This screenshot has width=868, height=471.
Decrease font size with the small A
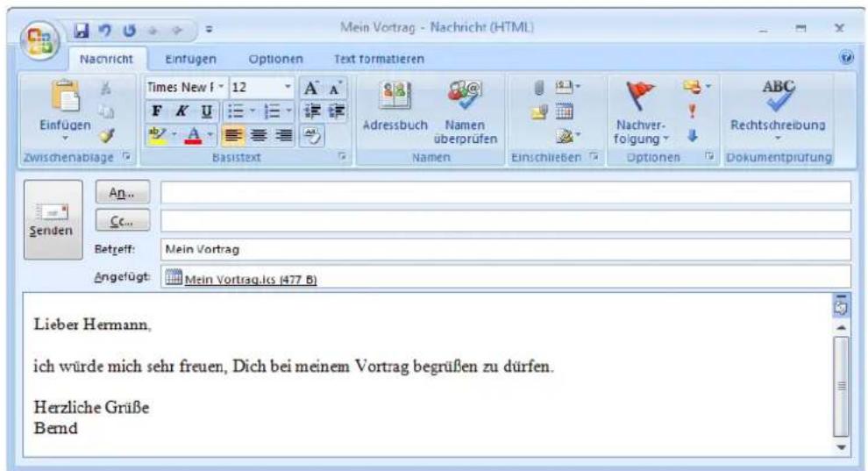click(335, 88)
